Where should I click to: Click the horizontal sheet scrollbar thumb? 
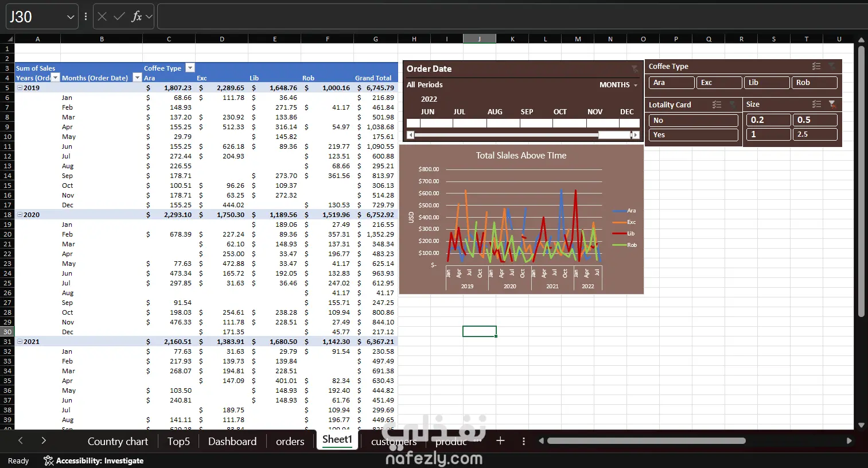click(x=647, y=441)
